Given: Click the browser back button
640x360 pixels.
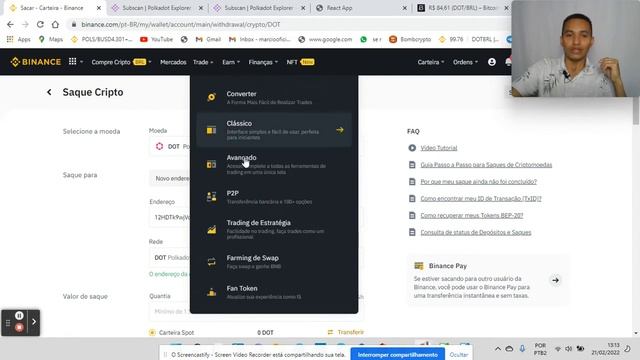Looking at the screenshot, I should coord(10,24).
